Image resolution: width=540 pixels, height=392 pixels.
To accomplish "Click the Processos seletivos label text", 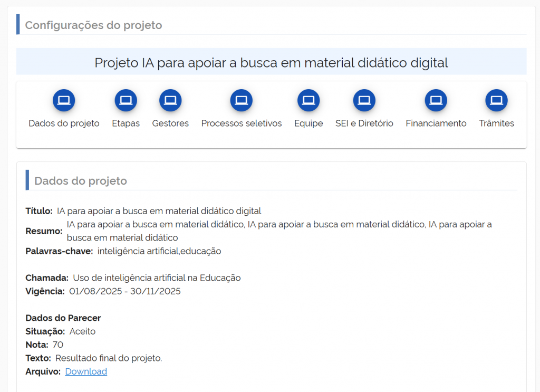I will 241,123.
